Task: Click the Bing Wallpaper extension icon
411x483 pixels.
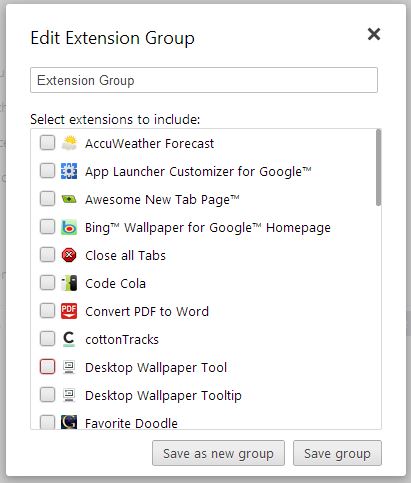Action: click(x=69, y=227)
